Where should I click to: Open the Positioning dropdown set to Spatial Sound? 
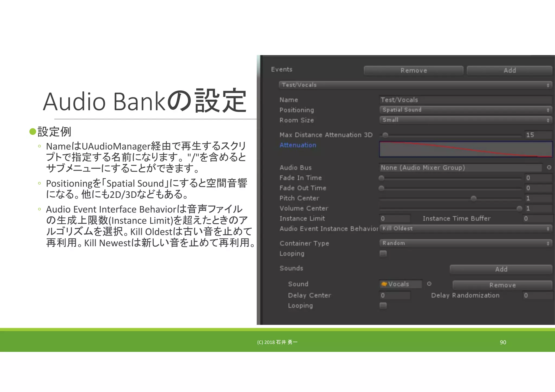(x=466, y=110)
